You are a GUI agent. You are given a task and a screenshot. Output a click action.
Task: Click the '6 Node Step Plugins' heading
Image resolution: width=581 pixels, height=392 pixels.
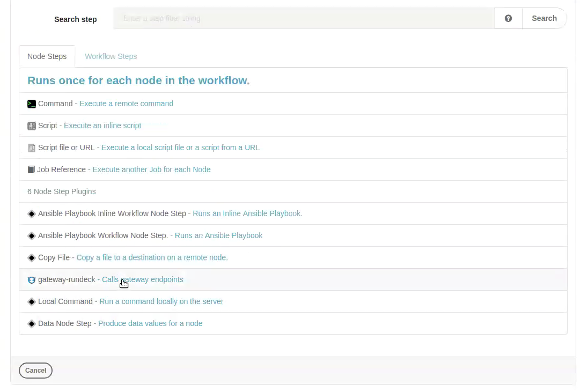pyautogui.click(x=62, y=191)
